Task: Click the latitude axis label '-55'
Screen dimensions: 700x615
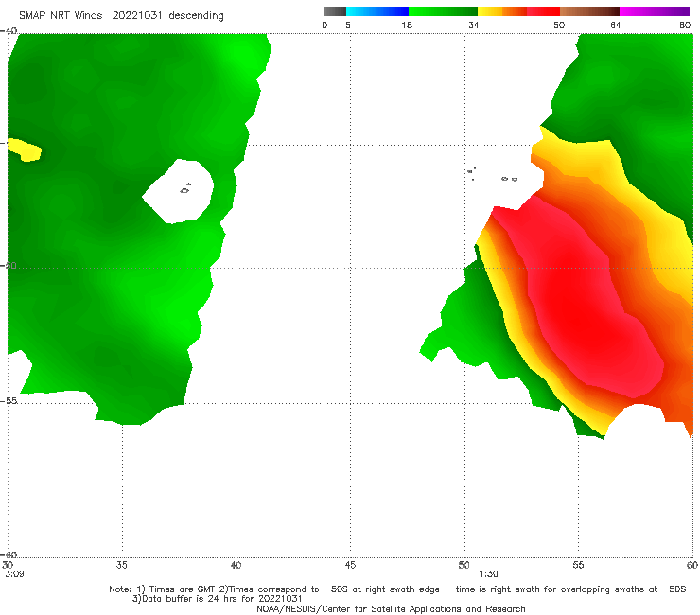Action: click(9, 401)
